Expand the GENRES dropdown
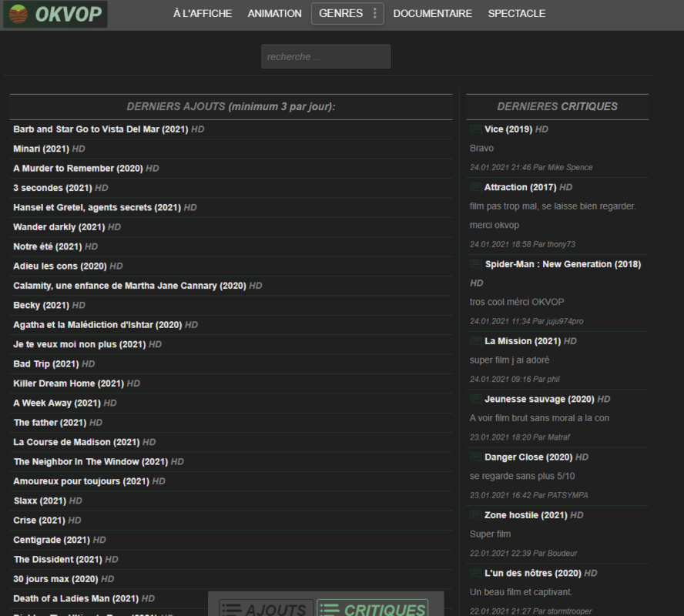The image size is (684, 616). 347,14
